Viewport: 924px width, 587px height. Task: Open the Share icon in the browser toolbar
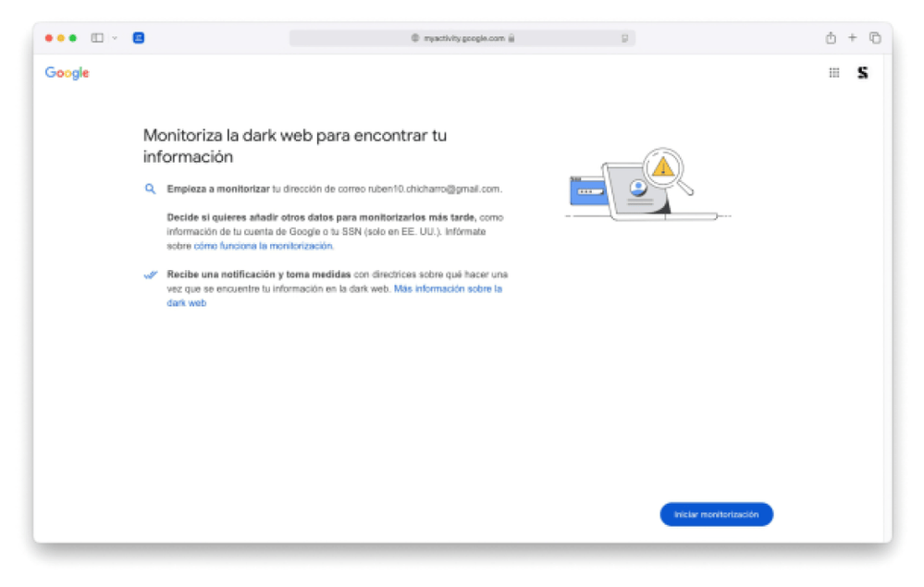831,38
